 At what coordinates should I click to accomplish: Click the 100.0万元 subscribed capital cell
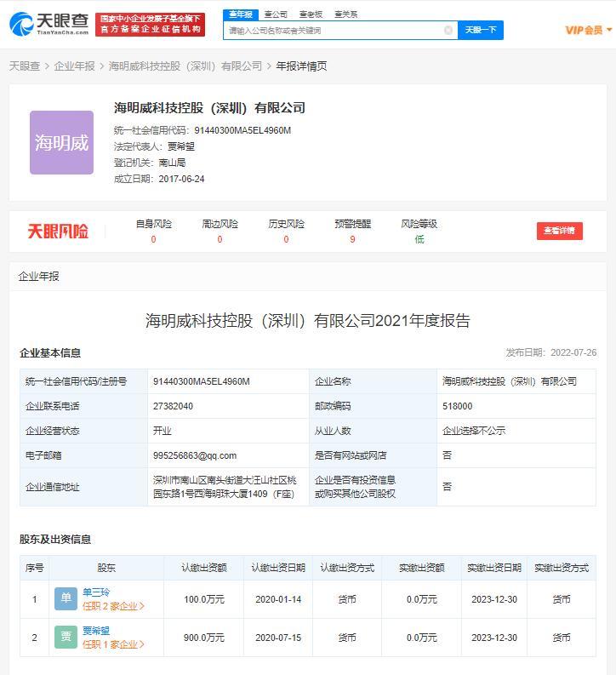pyautogui.click(x=204, y=599)
